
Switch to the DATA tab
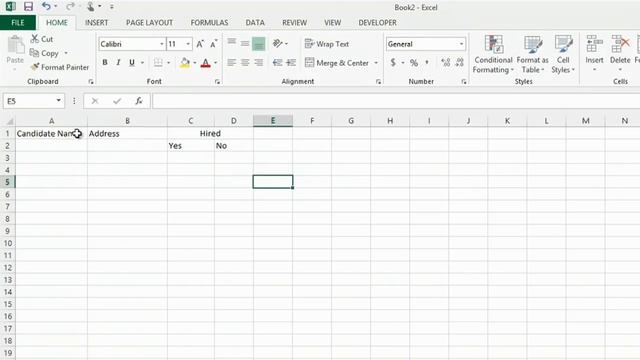[x=255, y=22]
